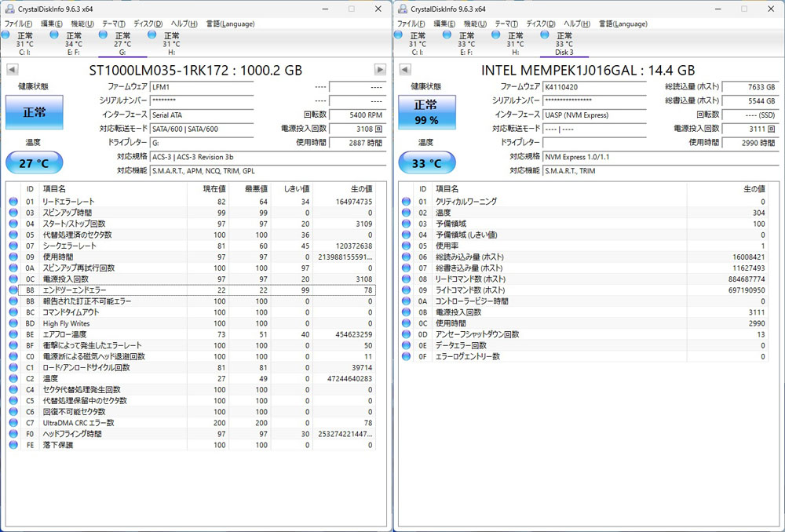
Task: Click status icon of リードコマンド数 (ホスト) row
Action: tap(406, 279)
